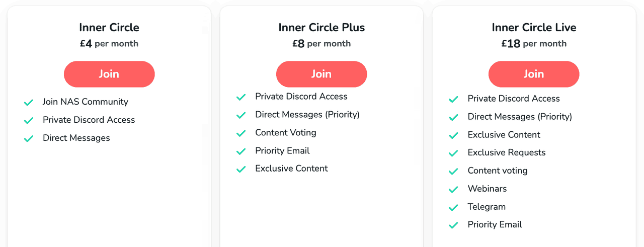Click checkmark beside Exclusive Content in Live tier
The width and height of the screenshot is (644, 247).
pyautogui.click(x=453, y=135)
